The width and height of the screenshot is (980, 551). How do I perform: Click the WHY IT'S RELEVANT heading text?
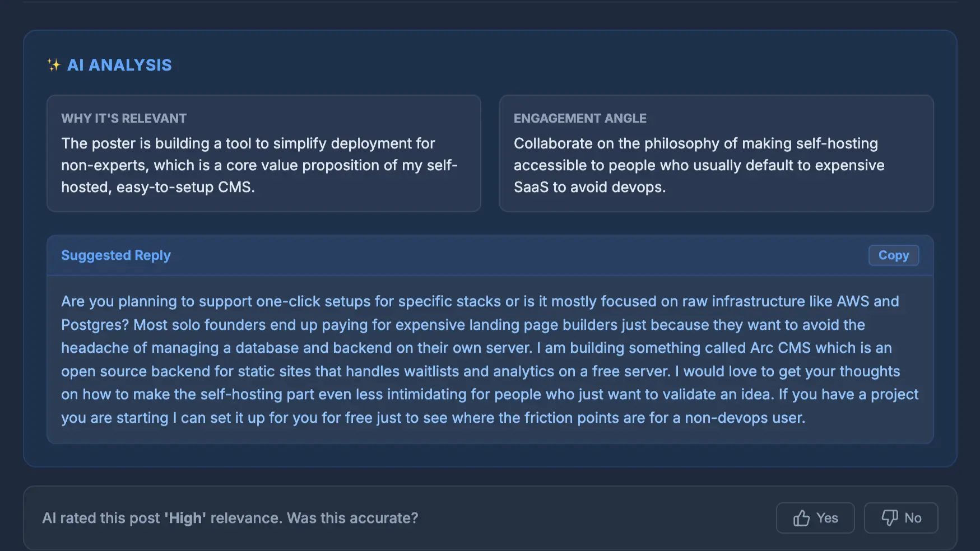pyautogui.click(x=124, y=118)
